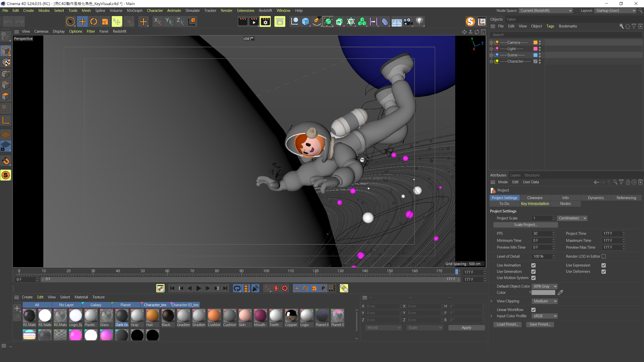Switch to Points mode in left sidebar

[x=6, y=74]
